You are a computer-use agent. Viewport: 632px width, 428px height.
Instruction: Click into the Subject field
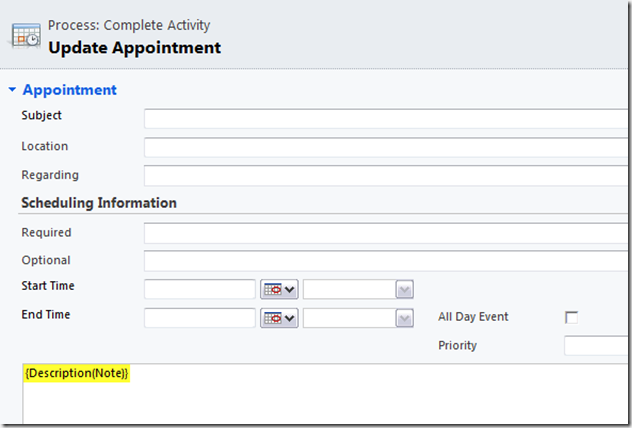point(386,119)
